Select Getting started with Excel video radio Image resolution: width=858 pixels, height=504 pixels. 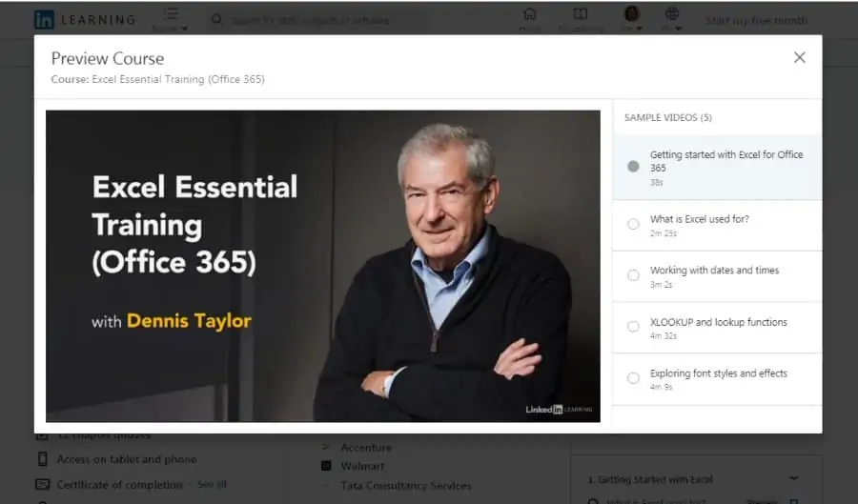[x=633, y=166]
